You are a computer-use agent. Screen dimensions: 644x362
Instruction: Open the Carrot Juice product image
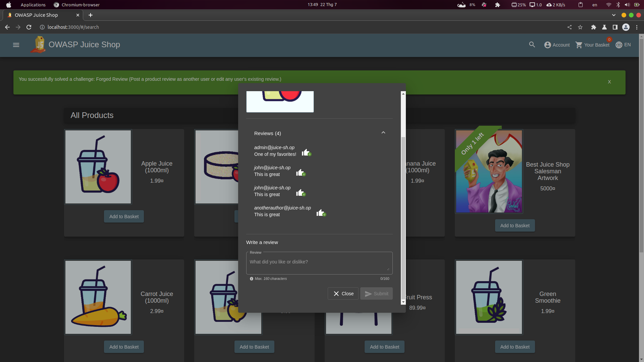coord(98,297)
